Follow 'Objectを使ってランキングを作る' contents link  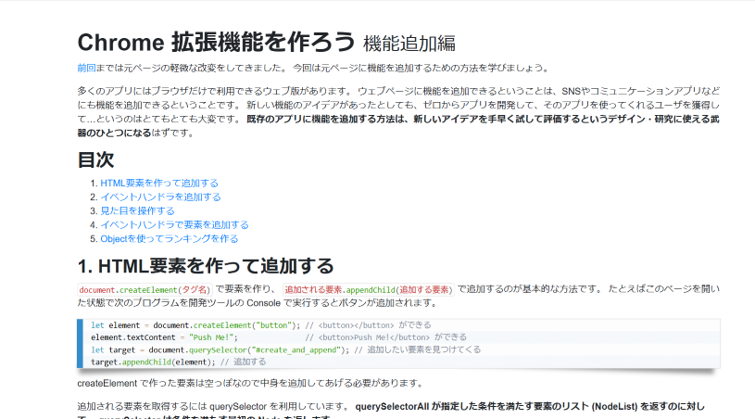(x=169, y=239)
